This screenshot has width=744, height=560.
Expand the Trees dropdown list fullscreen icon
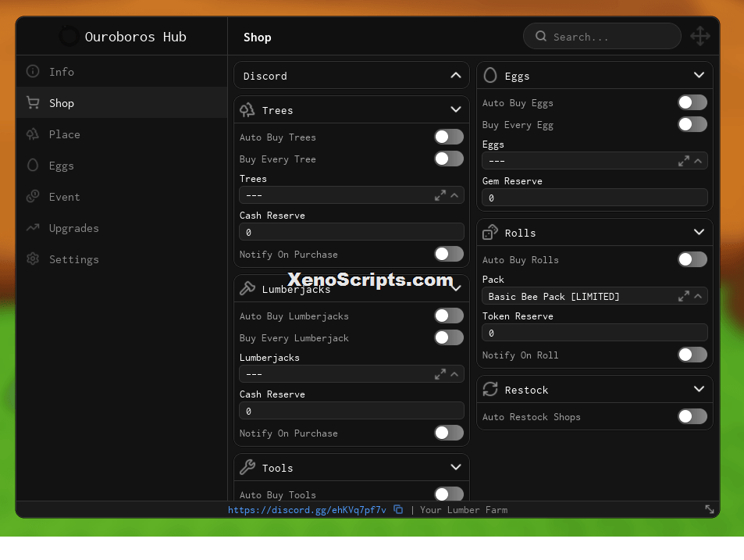coord(440,195)
